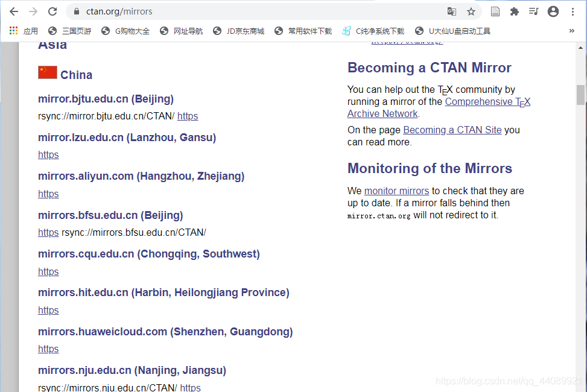Open https link for mirrors.huaweicloud.com
587x392 pixels.
tap(48, 349)
